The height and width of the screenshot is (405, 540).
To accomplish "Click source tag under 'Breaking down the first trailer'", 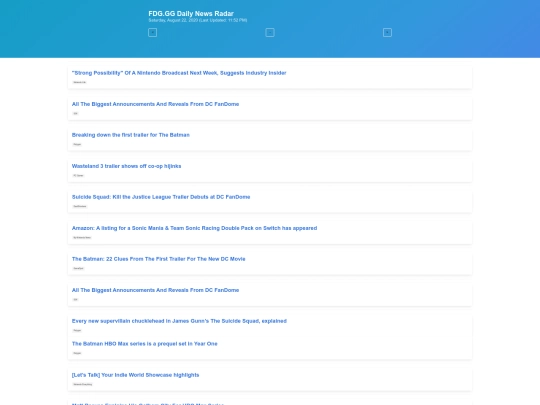I will [77, 144].
